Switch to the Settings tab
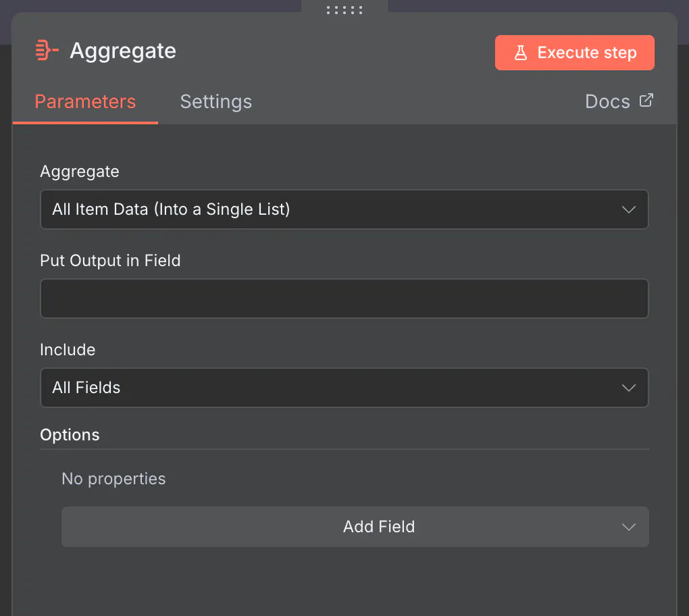This screenshot has width=689, height=616. (x=216, y=102)
